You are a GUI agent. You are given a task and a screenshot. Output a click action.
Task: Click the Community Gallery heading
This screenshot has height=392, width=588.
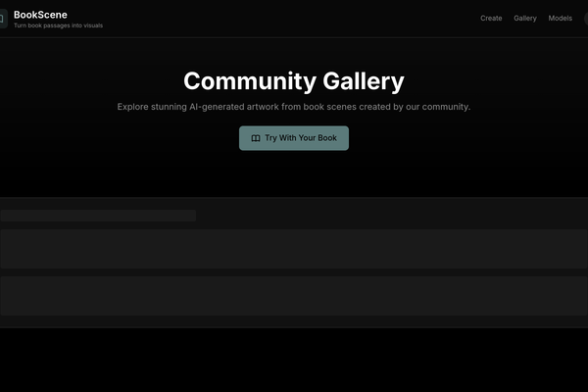294,81
